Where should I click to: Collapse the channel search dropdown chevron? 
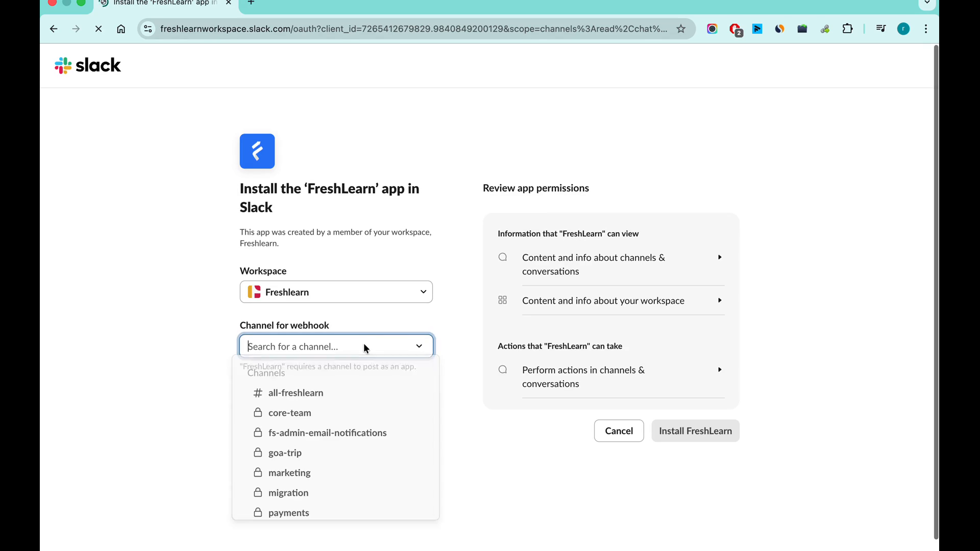pos(419,346)
